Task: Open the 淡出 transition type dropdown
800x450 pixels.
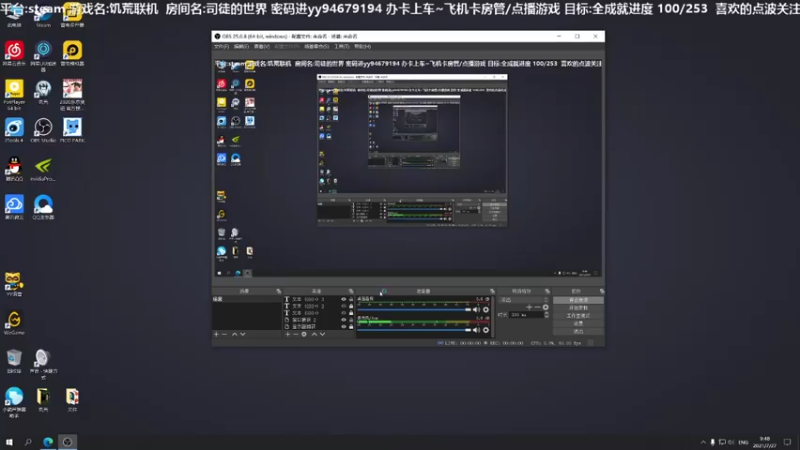Action: (x=524, y=300)
